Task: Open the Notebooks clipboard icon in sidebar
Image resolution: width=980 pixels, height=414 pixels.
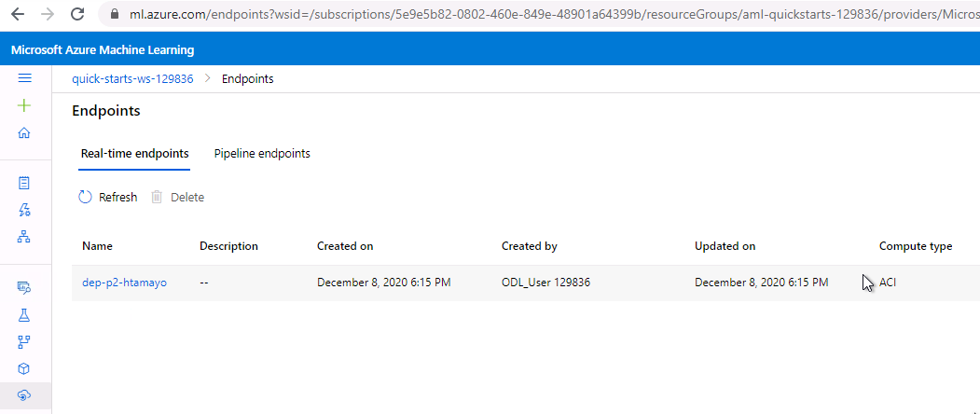Action: pyautogui.click(x=24, y=183)
